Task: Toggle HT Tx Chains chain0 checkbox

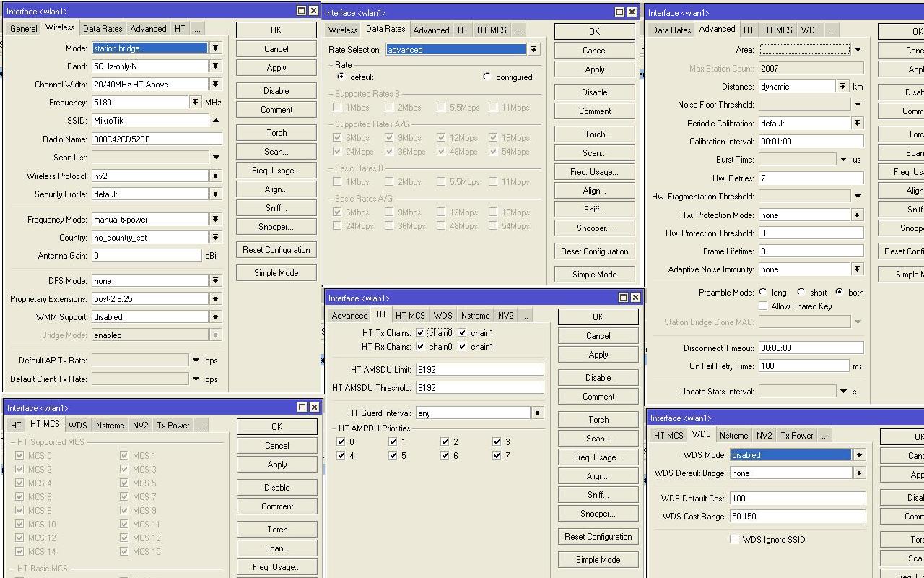Action: click(420, 333)
